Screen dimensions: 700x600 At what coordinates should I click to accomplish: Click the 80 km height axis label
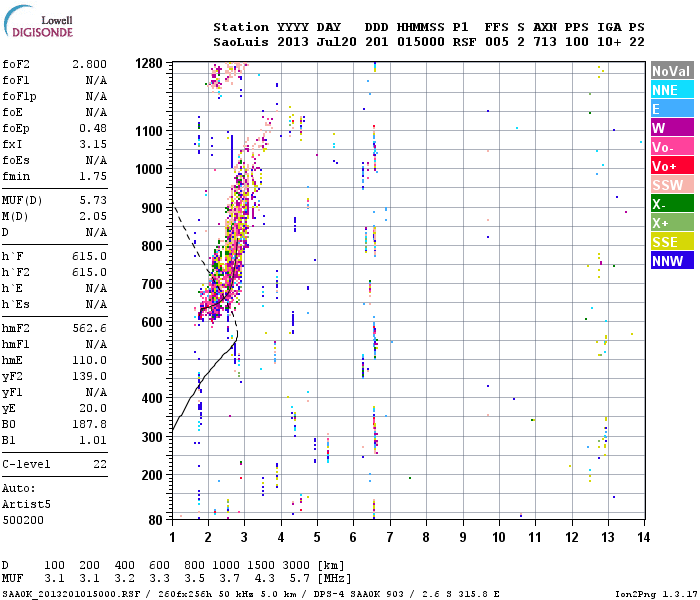pyautogui.click(x=155, y=520)
